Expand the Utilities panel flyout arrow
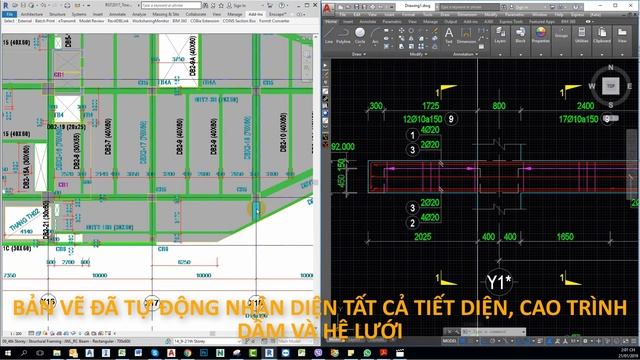Viewport: 640px width, 360px height. click(581, 54)
